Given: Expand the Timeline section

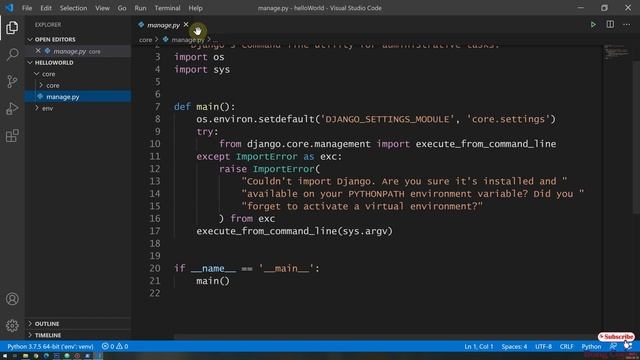Looking at the screenshot, I should tap(78, 335).
